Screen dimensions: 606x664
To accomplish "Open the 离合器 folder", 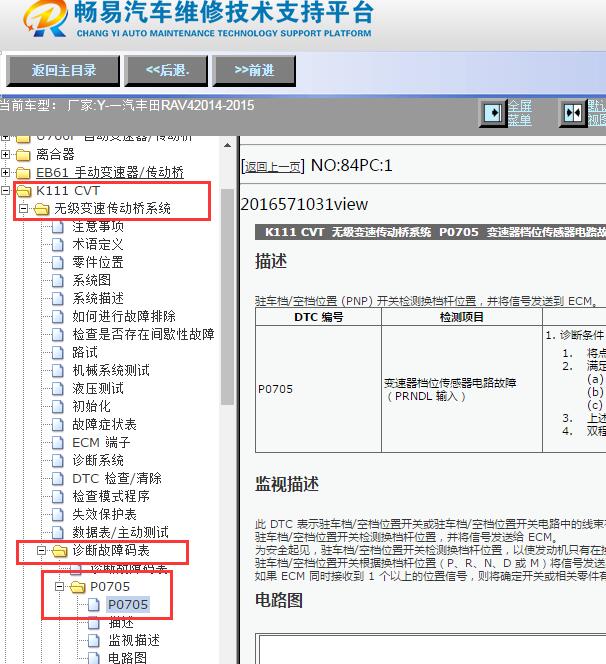I will [x=55, y=154].
